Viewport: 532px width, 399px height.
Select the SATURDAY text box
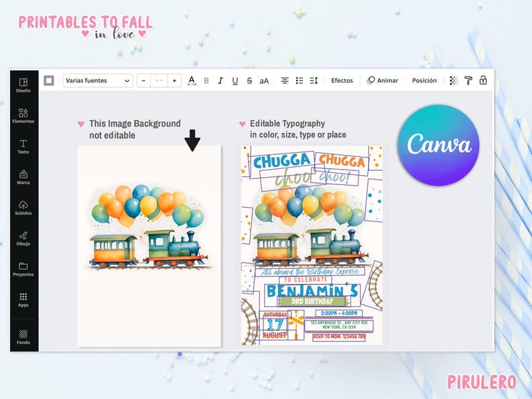(x=275, y=315)
